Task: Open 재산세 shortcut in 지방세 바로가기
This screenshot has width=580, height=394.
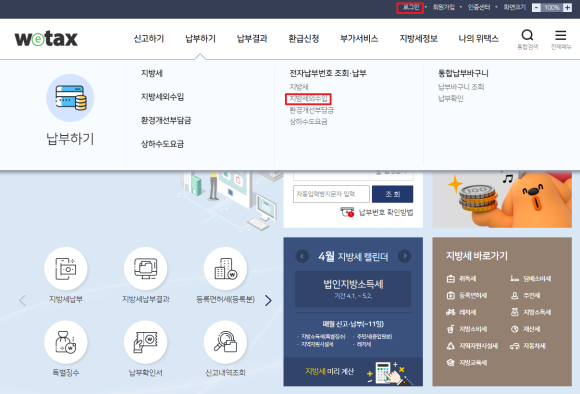Action: 526,329
